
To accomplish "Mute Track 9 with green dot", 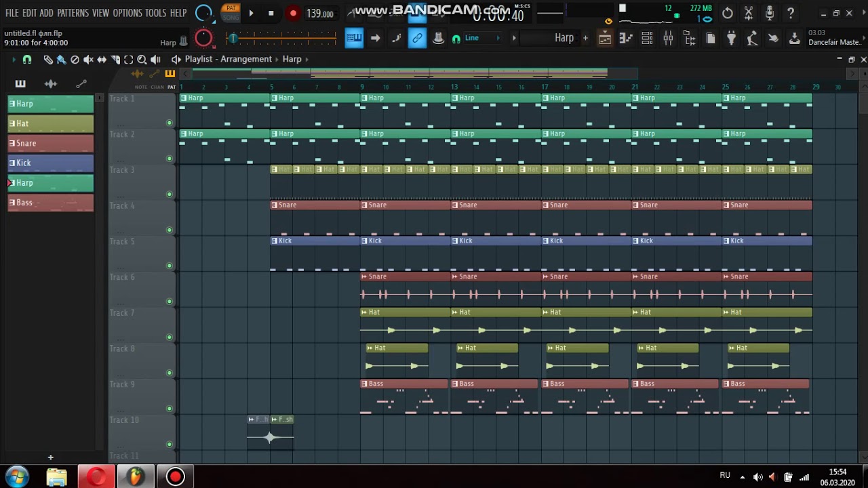I will (169, 409).
